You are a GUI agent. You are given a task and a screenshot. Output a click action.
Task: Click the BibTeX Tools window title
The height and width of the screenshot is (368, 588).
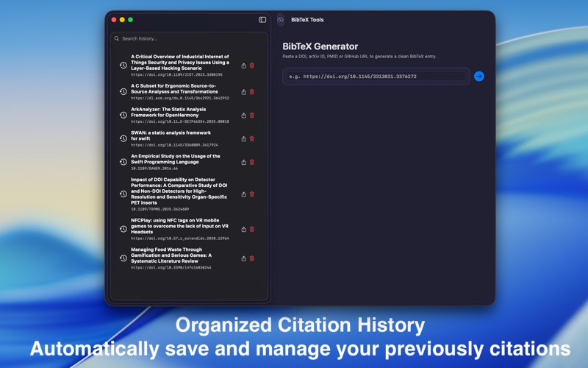point(307,20)
